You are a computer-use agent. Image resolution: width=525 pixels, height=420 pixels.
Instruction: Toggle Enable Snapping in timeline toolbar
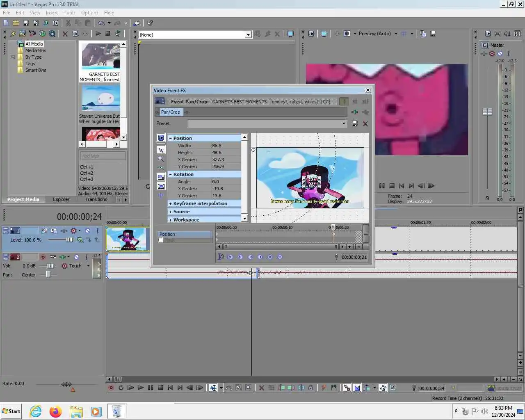(347, 388)
